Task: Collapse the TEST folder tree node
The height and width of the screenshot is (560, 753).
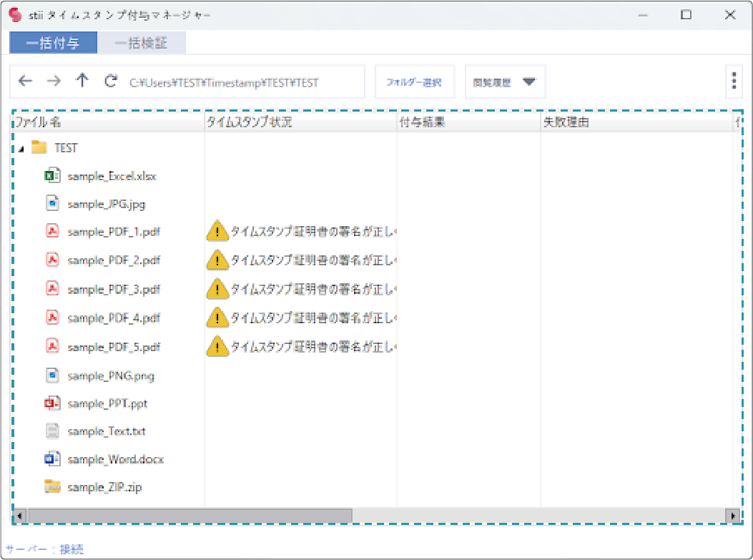Action: 20,149
